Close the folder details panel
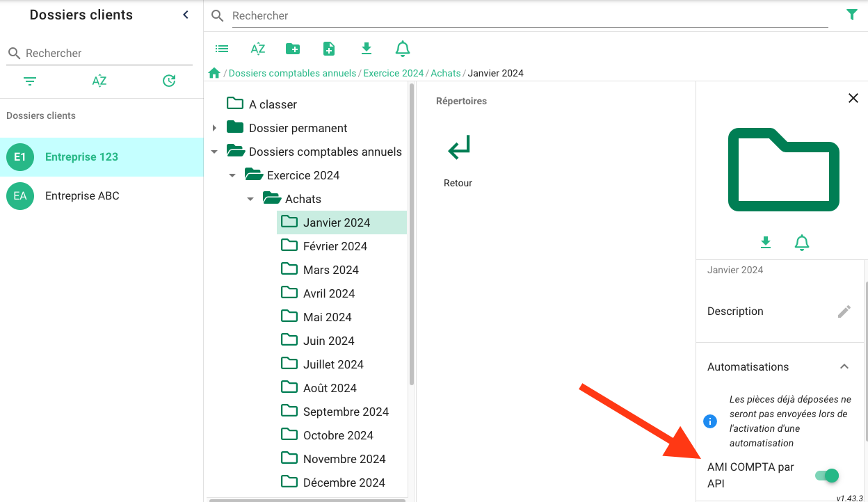Viewport: 868px width, 502px height. [x=853, y=99]
